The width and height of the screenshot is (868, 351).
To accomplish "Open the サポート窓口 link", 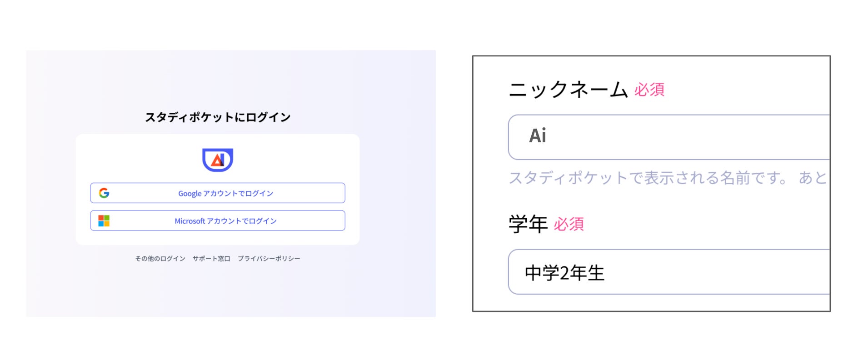I will click(x=211, y=259).
